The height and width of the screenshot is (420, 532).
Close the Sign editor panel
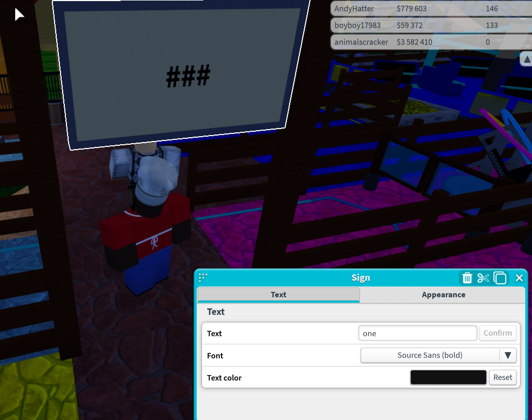(519, 278)
